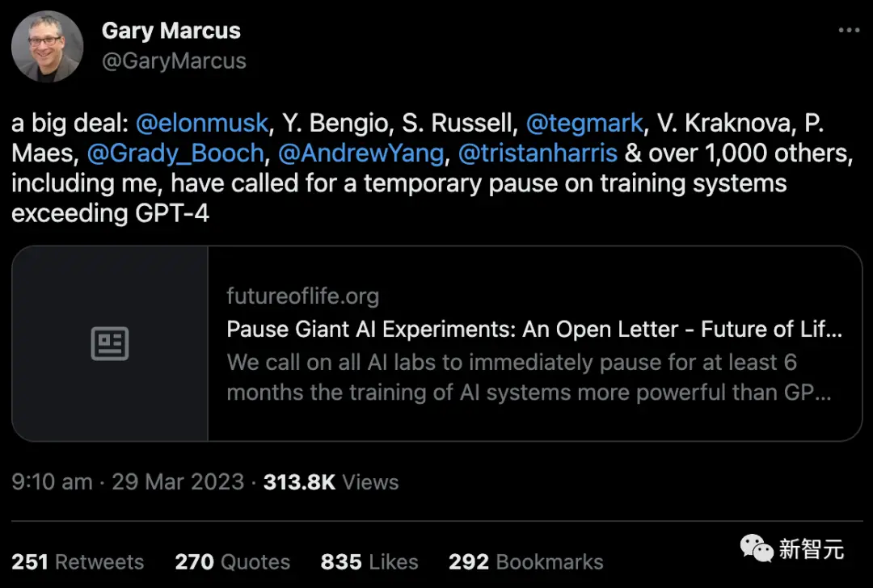Show the 835 Likes list
This screenshot has height=588, width=873.
(369, 562)
